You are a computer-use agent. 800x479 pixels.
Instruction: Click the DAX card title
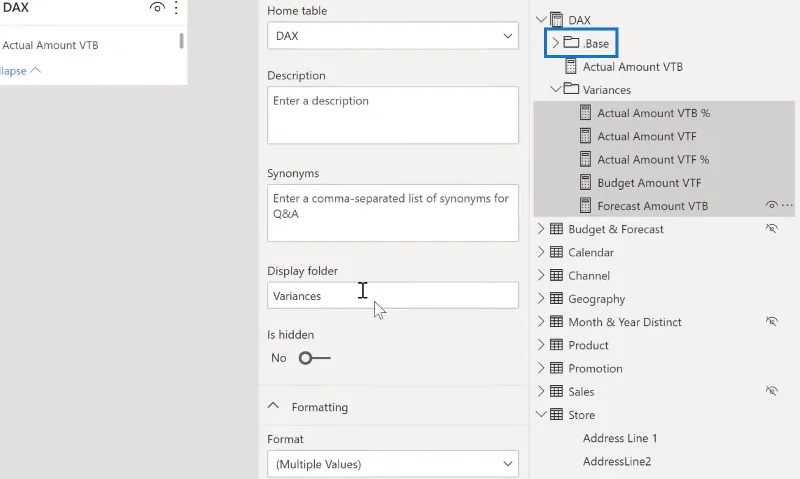coord(15,8)
